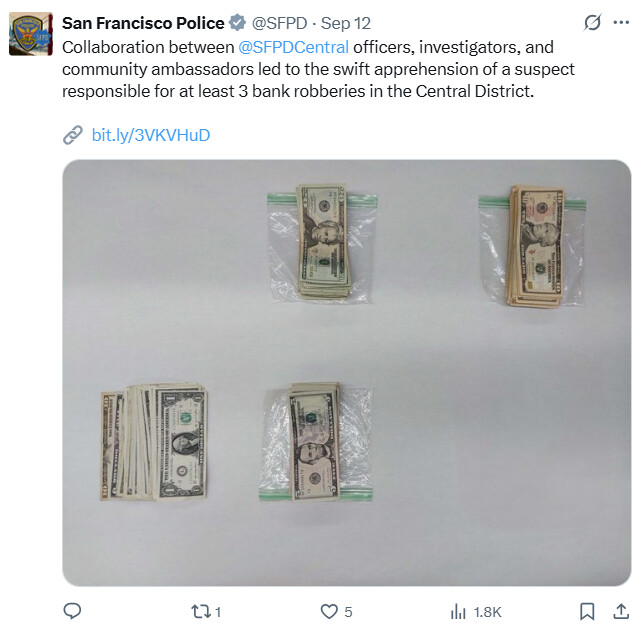The image size is (642, 627).
Task: Click the @SFPDCentral mention
Action: click(x=294, y=47)
